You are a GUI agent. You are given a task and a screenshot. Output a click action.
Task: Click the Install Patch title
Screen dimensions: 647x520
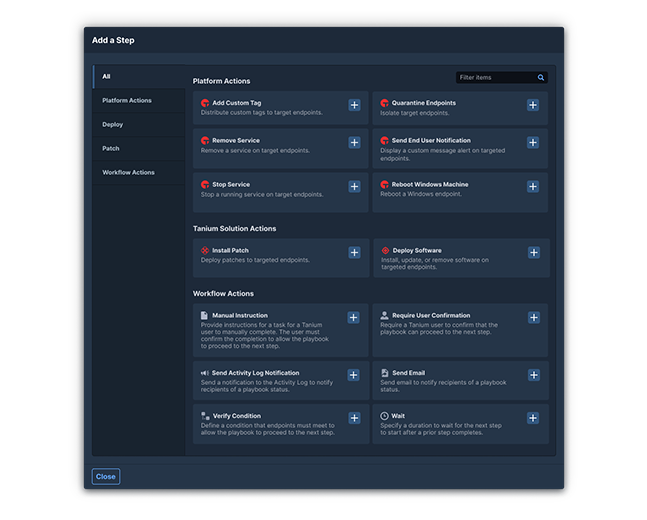[x=230, y=250]
